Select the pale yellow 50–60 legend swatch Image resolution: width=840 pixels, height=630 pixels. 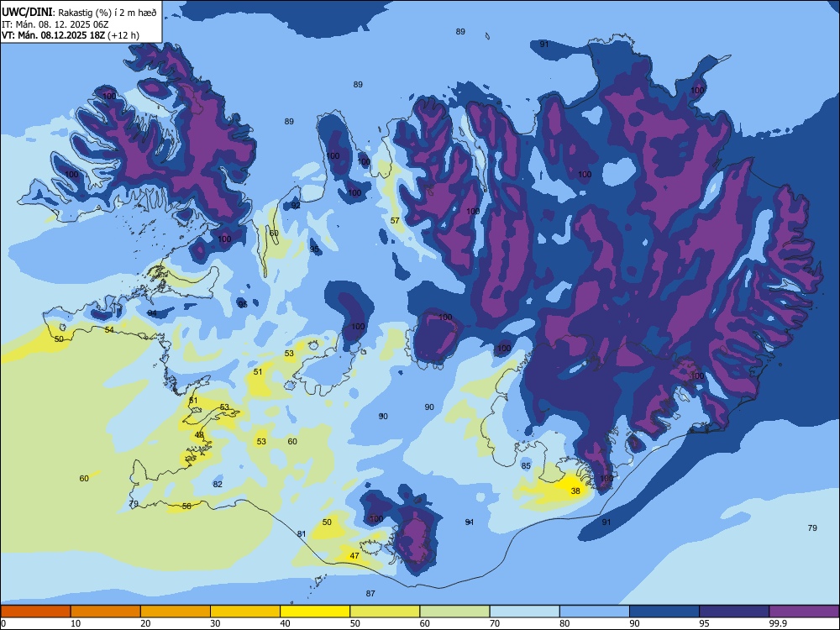[386, 612]
